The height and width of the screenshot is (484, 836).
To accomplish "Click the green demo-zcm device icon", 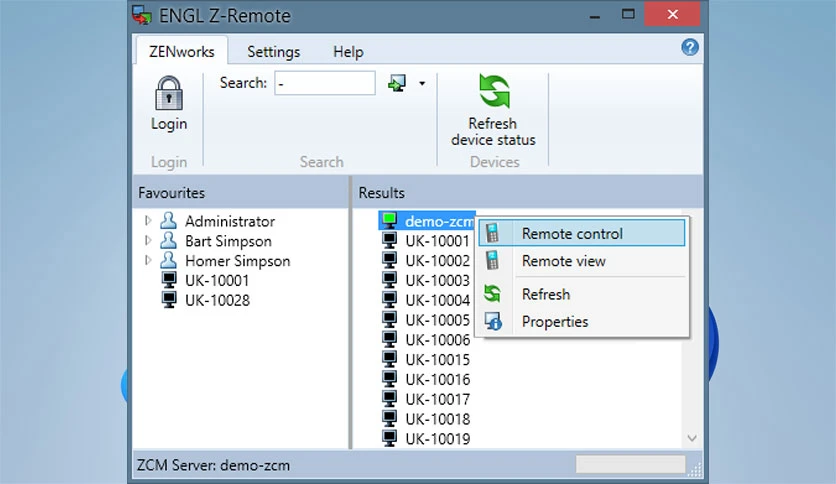I will coord(390,220).
